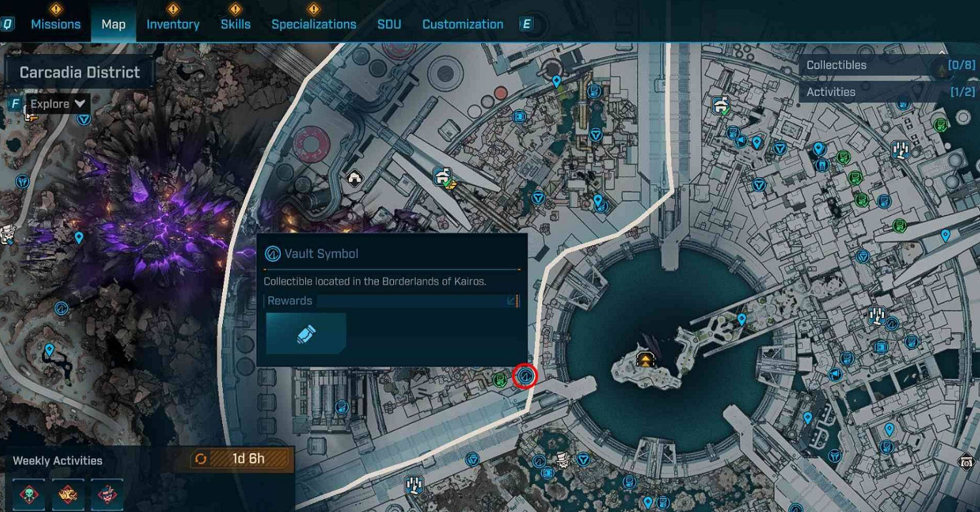Select the yellow player arrow on the island
This screenshot has height=512, width=980.
click(645, 359)
